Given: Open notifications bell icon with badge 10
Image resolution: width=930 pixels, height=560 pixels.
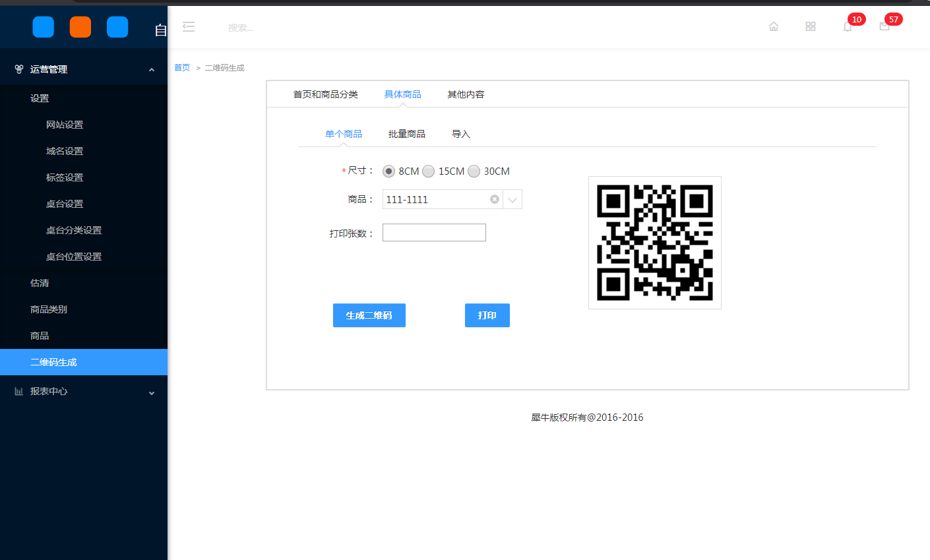Looking at the screenshot, I should click(848, 26).
